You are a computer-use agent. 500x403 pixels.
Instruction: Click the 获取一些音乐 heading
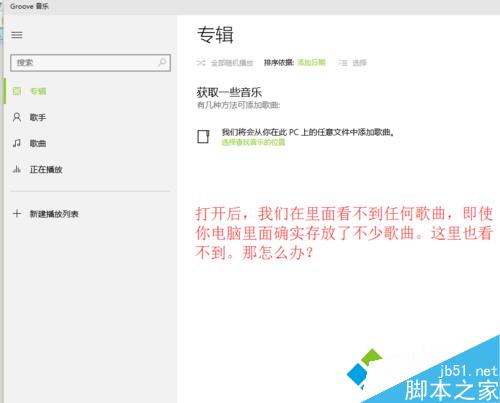point(229,92)
